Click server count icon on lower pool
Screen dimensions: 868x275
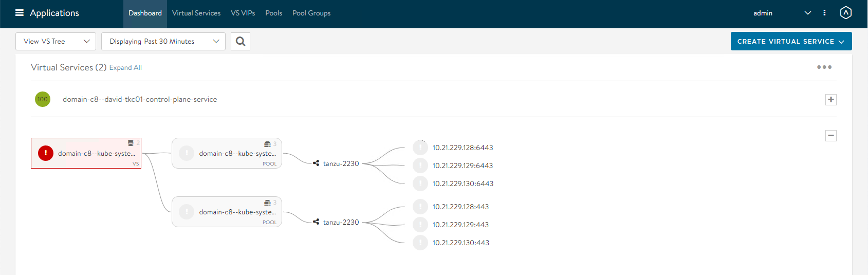click(x=268, y=203)
